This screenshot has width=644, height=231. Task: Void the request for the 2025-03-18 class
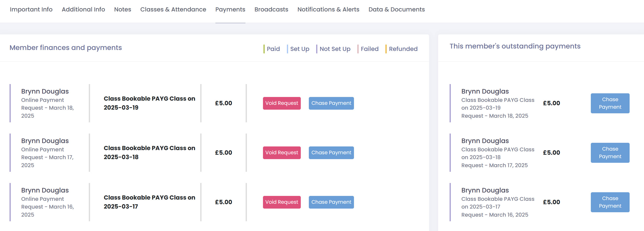[x=282, y=153]
